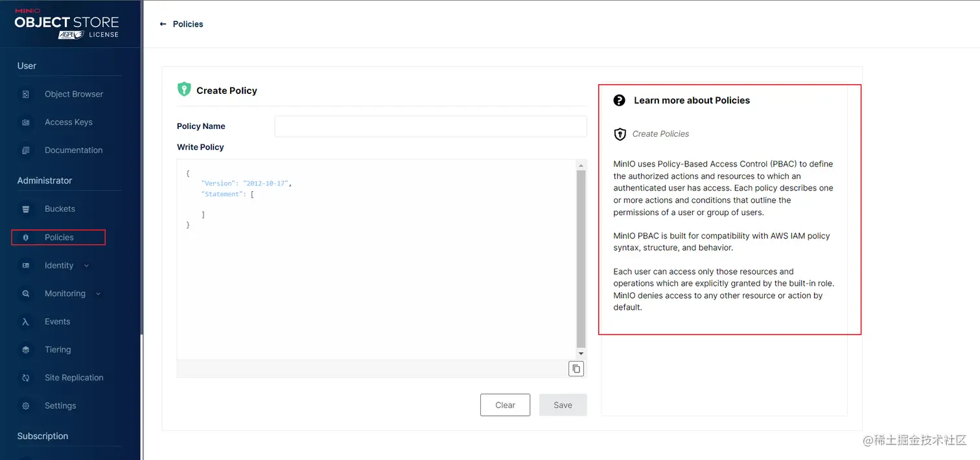Click the "Version": "2012-10-17" line in editor

pos(246,184)
